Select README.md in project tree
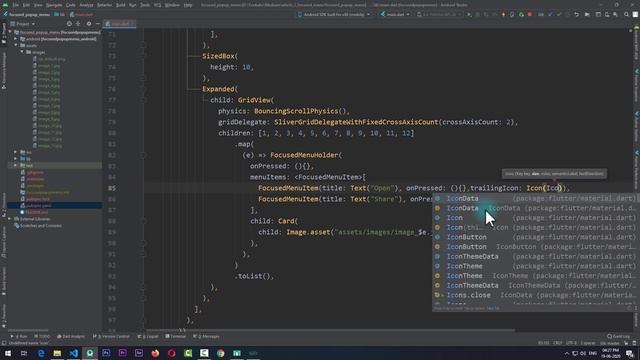The width and height of the screenshot is (640, 360). (x=37, y=212)
